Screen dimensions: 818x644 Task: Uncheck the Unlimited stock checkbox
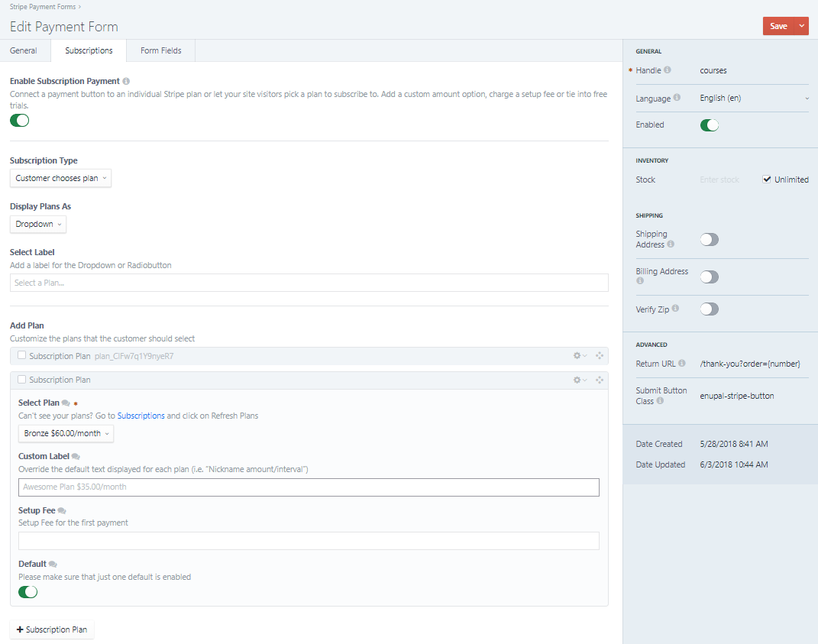[766, 179]
